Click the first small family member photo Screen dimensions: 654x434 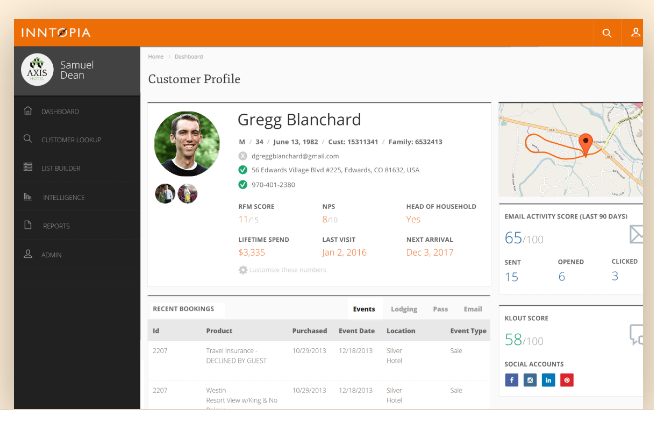point(165,193)
